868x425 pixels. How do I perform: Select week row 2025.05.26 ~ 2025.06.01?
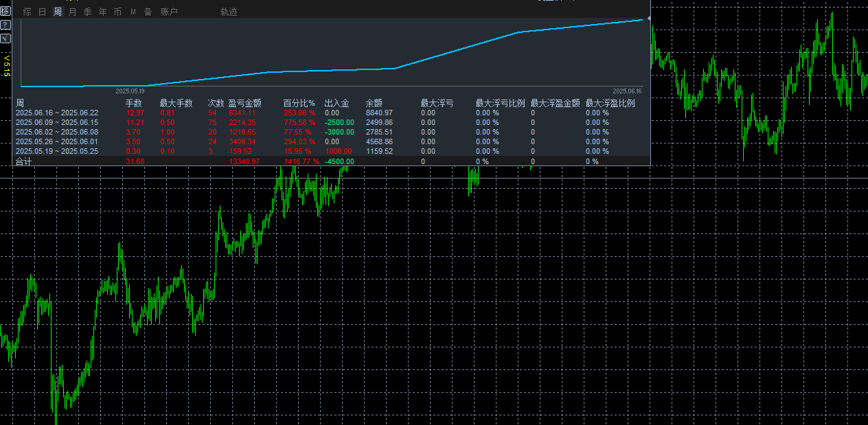click(x=331, y=141)
